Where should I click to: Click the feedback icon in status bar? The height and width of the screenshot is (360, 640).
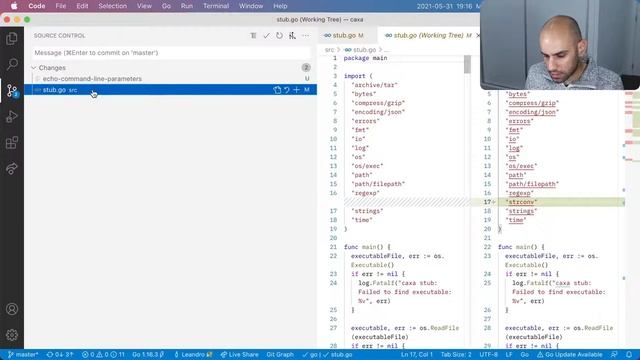point(614,355)
